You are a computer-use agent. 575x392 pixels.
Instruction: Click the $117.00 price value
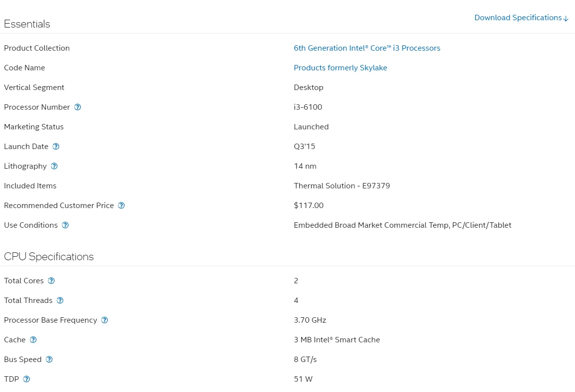[309, 206]
